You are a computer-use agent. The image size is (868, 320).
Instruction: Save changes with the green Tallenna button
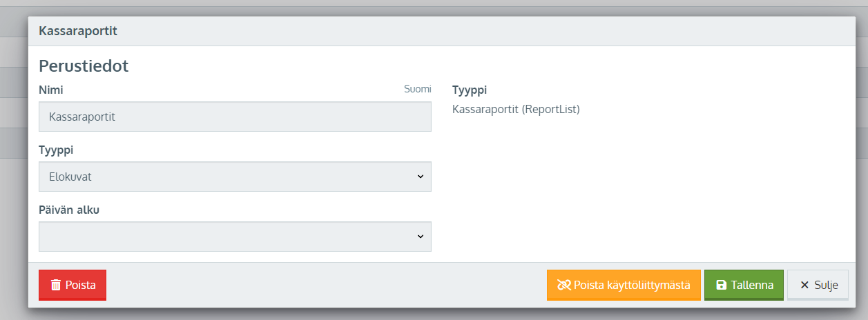tap(744, 285)
